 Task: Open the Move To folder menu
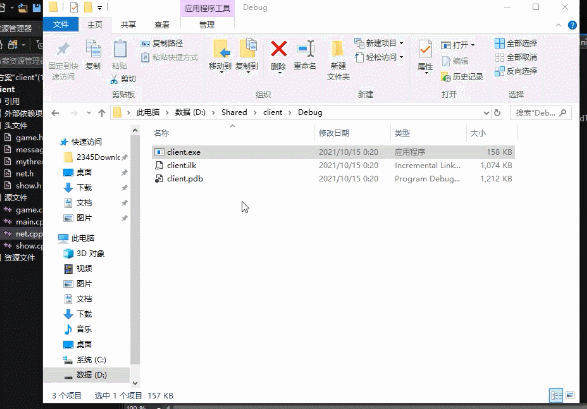[x=220, y=55]
